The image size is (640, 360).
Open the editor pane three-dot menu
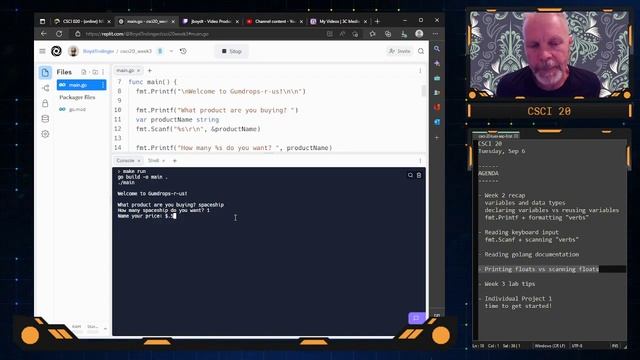point(420,71)
